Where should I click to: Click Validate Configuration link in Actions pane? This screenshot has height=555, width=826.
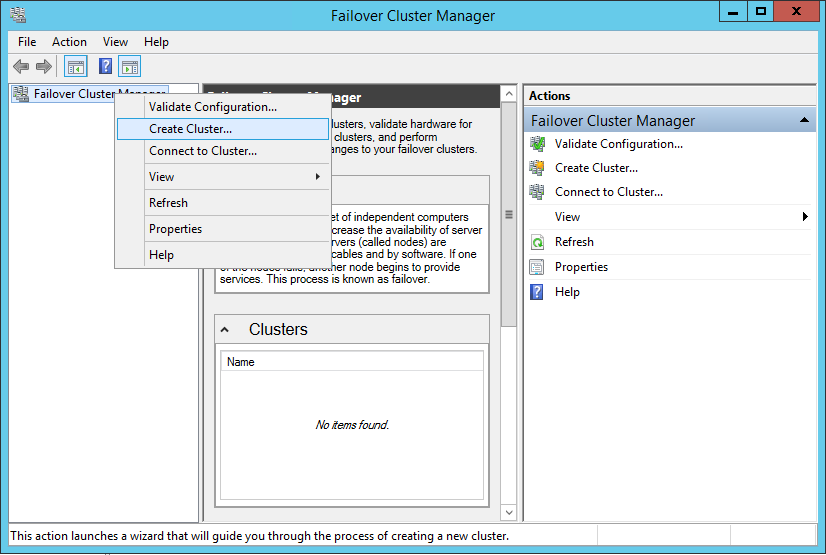tap(618, 144)
